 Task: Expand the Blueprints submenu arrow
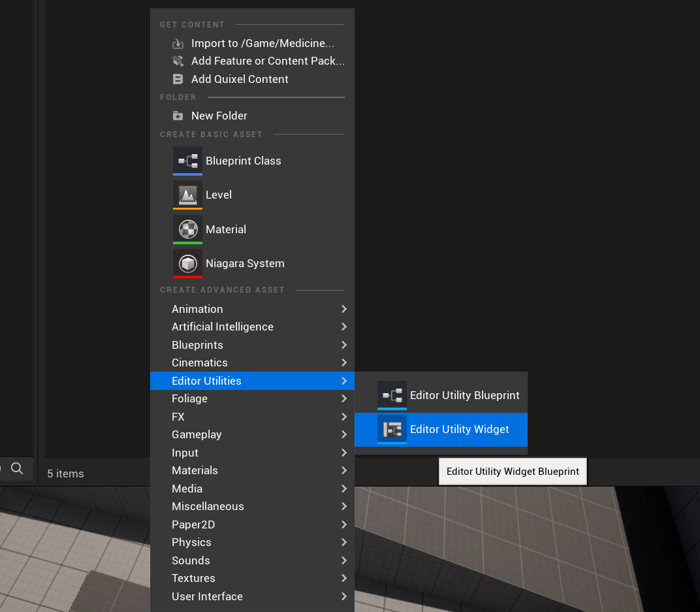pos(343,345)
